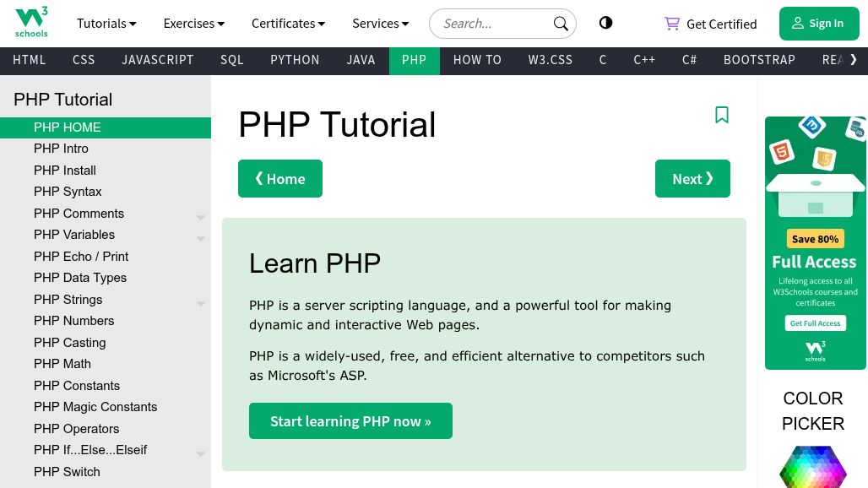Open PHP Numbers in sidebar
The height and width of the screenshot is (488, 868).
click(106, 321)
